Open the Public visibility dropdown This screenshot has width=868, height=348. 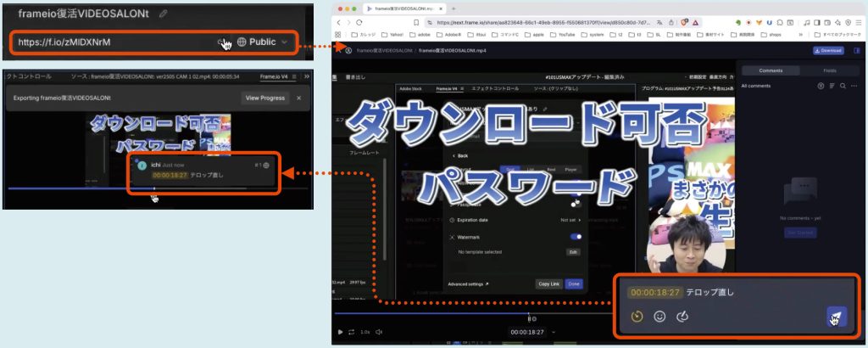pos(263,42)
